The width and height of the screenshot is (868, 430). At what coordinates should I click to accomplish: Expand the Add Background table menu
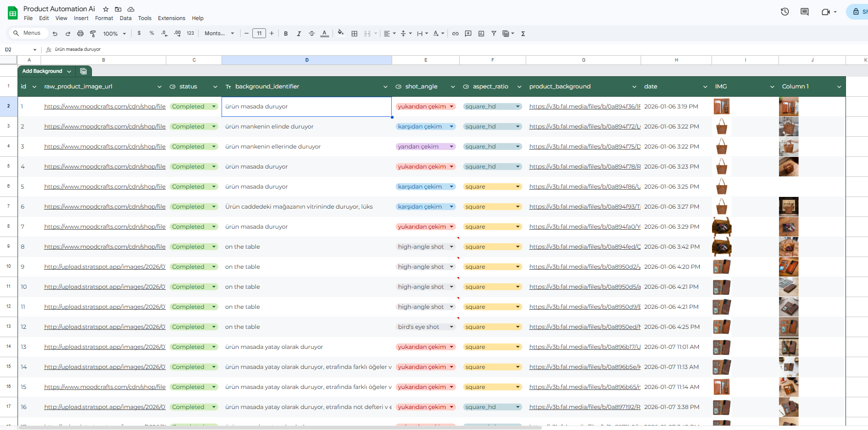point(69,71)
